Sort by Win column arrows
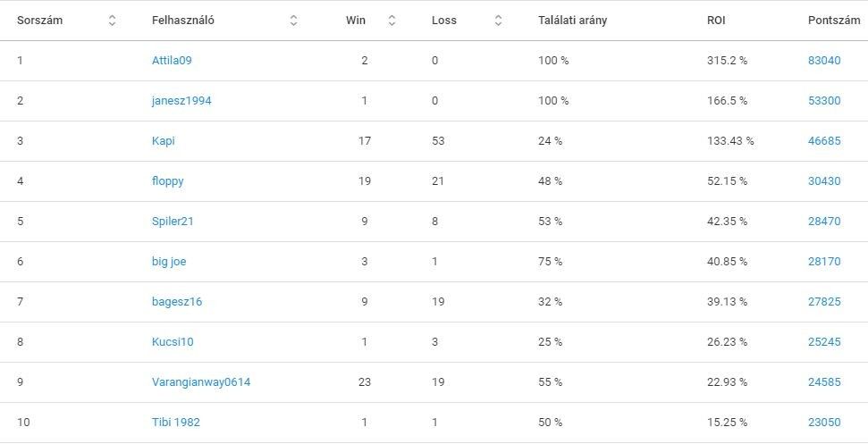Screen dimensions: 868x444 click(x=392, y=21)
